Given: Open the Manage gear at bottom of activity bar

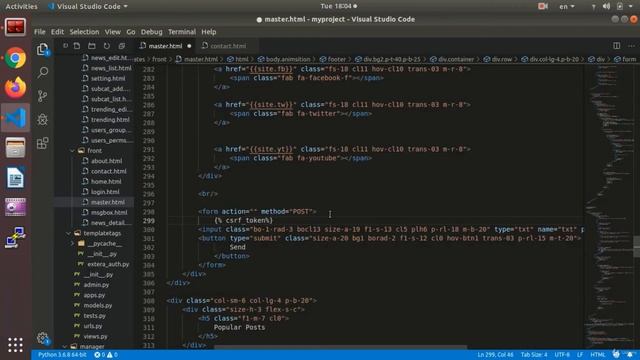Looking at the screenshot, I should tap(43, 338).
